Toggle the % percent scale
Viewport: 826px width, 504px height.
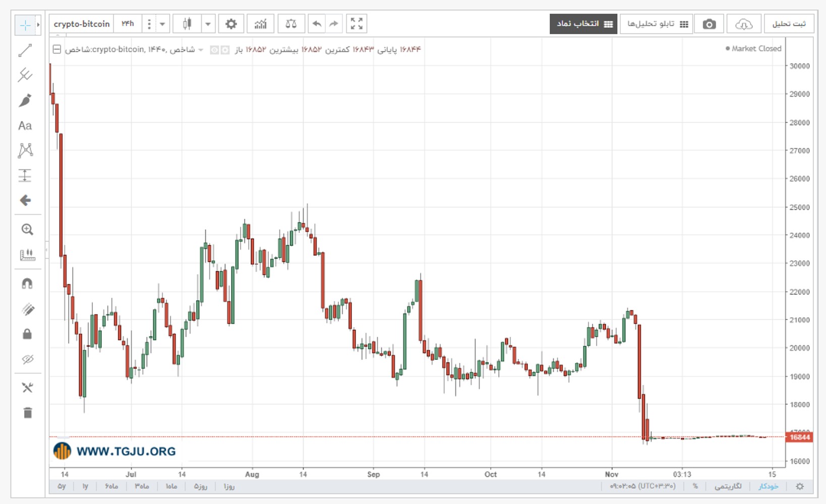tap(695, 486)
